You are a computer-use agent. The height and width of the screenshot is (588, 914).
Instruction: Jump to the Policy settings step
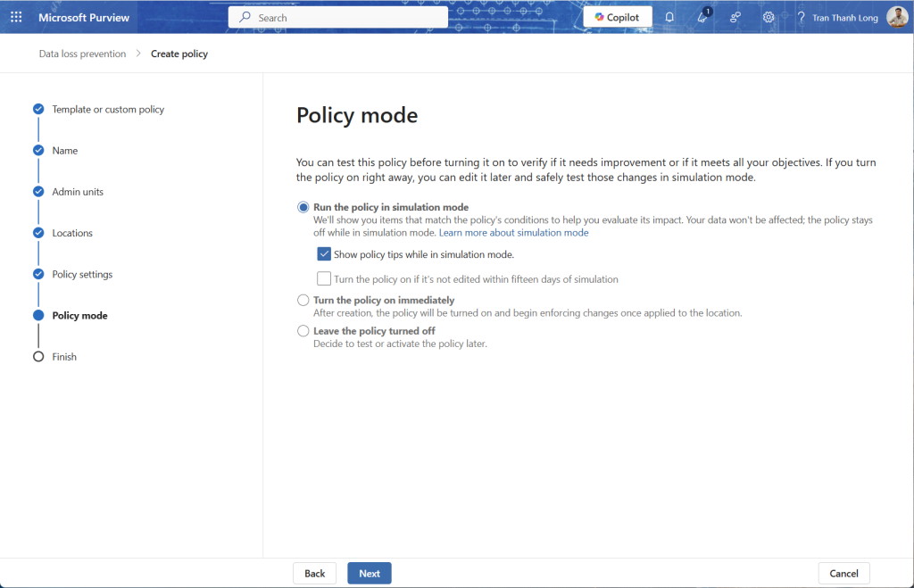coord(82,274)
